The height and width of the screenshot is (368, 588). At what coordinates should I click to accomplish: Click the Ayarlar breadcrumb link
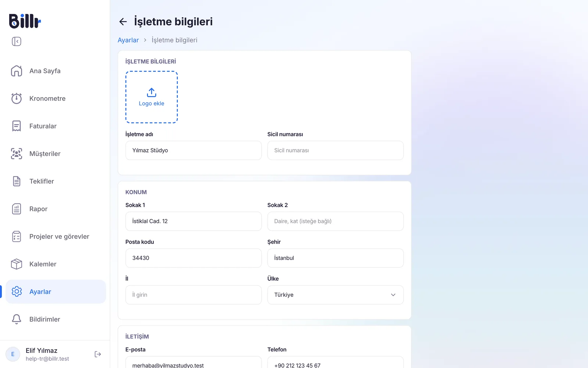coord(128,40)
